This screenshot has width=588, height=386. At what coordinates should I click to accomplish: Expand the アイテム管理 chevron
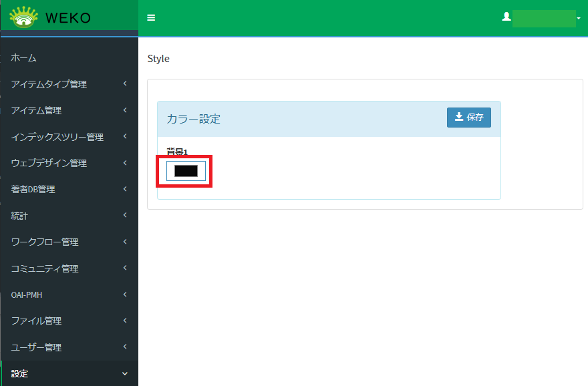pos(125,110)
